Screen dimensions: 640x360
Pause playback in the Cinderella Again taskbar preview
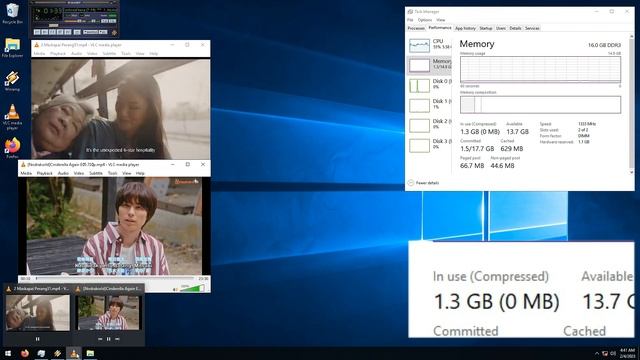pyautogui.click(x=109, y=339)
